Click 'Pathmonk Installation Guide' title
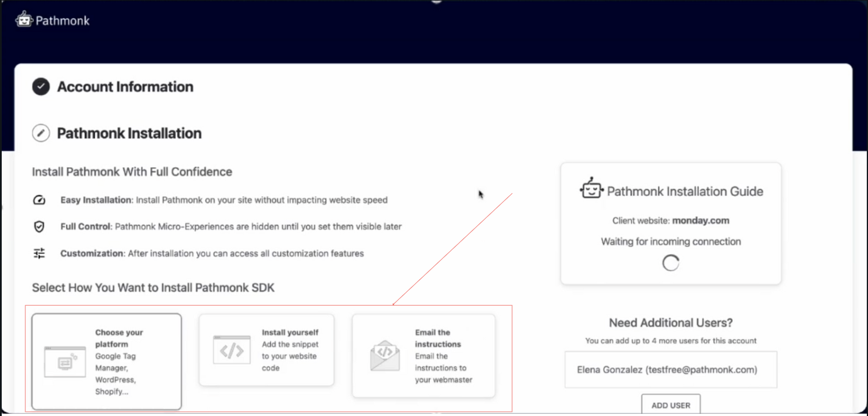 685,191
